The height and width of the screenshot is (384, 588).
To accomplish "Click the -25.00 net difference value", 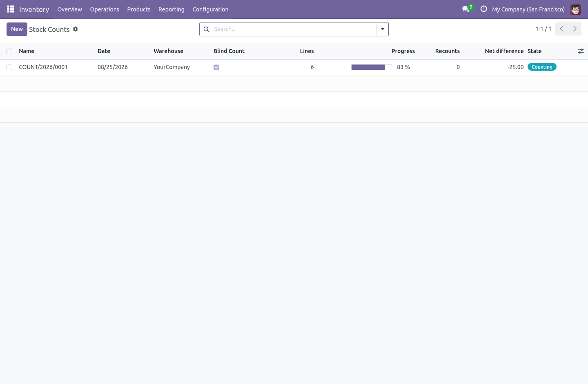I will [x=515, y=67].
